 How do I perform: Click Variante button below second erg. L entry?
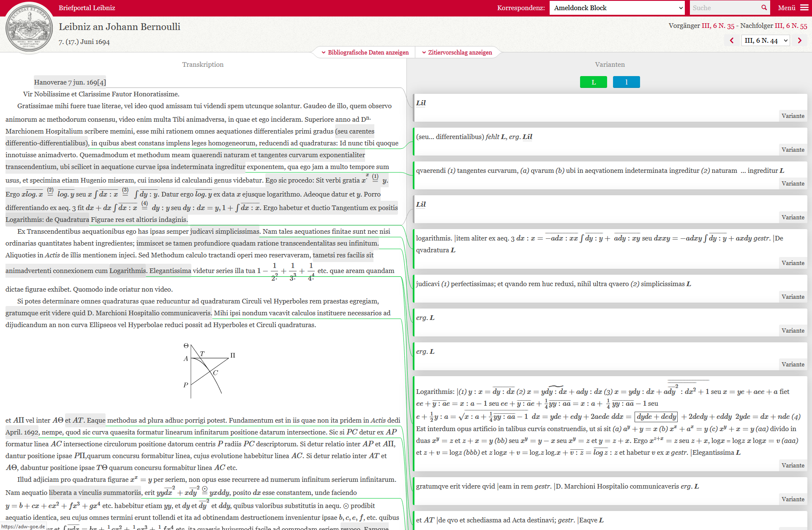pos(793,364)
